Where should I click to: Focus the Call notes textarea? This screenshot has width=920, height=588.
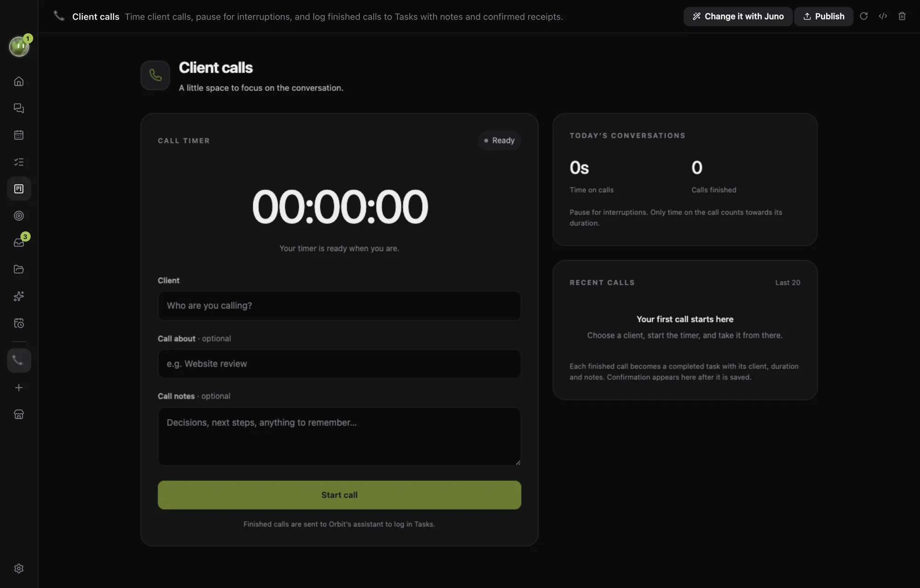pos(339,436)
